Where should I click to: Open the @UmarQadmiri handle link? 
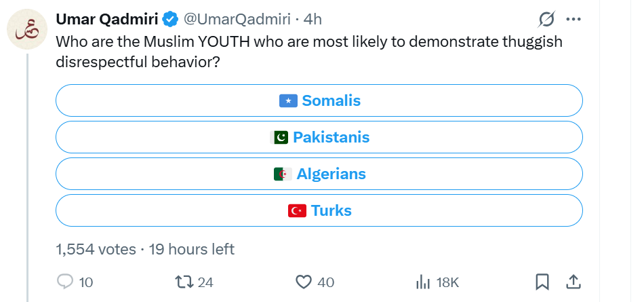pyautogui.click(x=237, y=19)
